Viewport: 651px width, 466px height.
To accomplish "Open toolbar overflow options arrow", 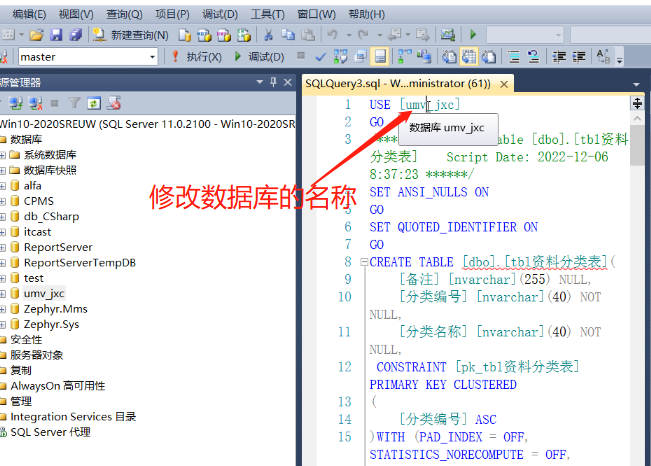I will (620, 61).
